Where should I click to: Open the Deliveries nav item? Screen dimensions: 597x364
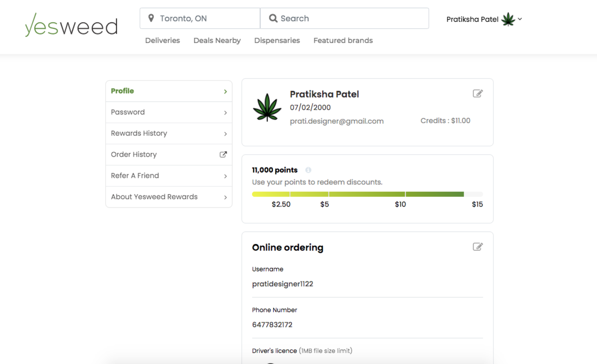(162, 40)
